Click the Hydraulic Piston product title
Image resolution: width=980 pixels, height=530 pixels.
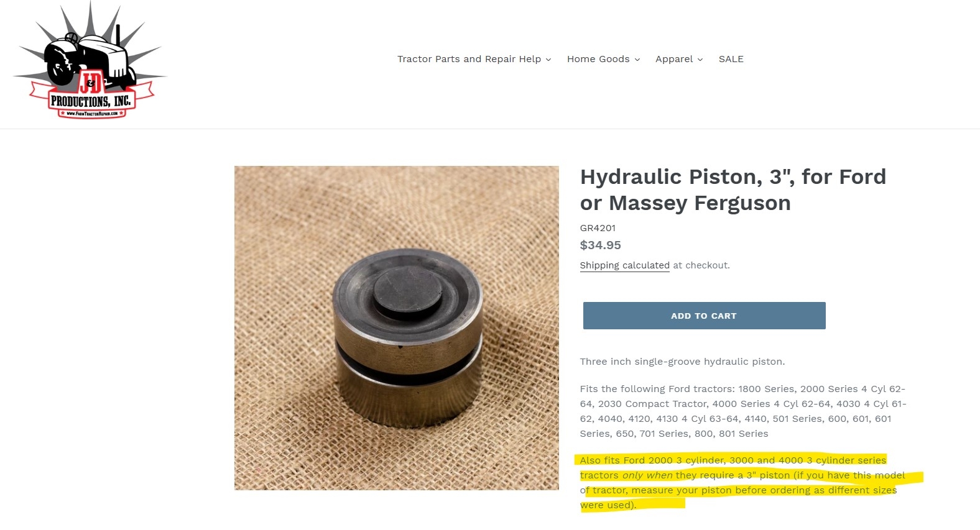[x=733, y=190]
